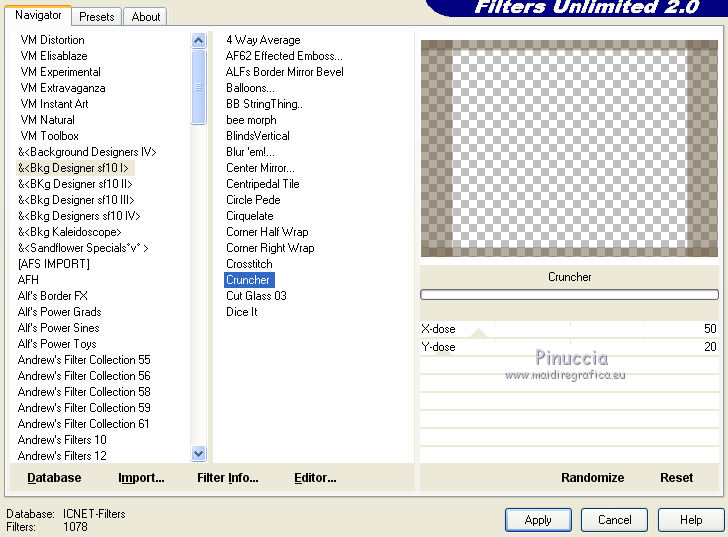This screenshot has height=537, width=728.
Task: Choose the bee morph filter
Action: (x=251, y=120)
